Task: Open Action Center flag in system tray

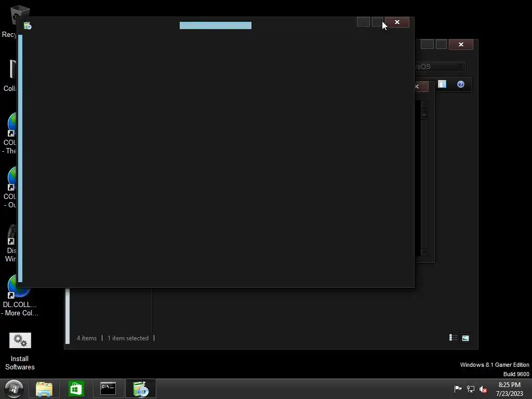Action: tap(458, 389)
